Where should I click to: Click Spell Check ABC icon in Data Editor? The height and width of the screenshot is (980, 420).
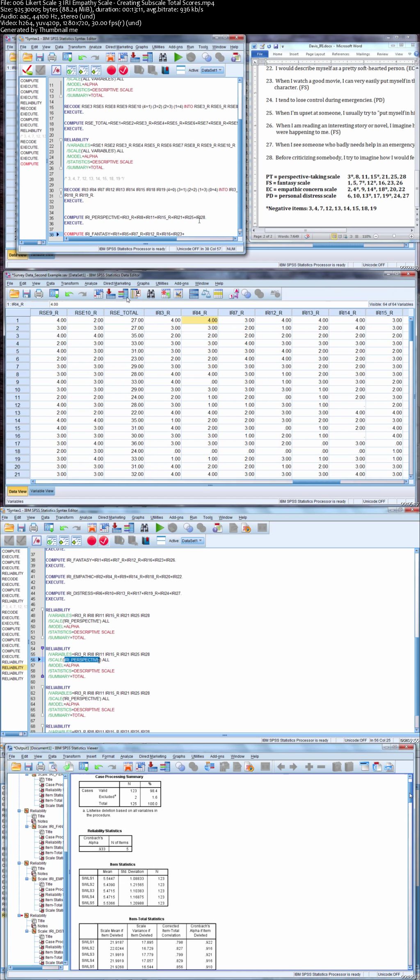pyautogui.click(x=275, y=294)
